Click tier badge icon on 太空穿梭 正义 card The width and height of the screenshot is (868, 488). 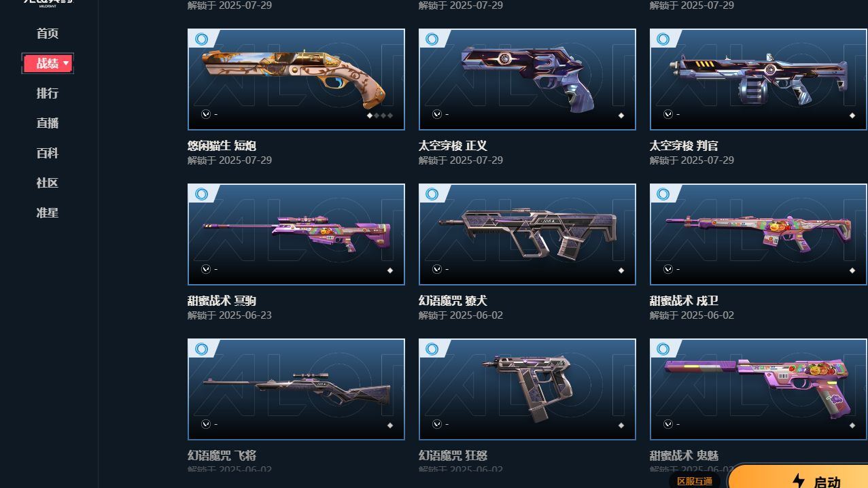pyautogui.click(x=432, y=39)
